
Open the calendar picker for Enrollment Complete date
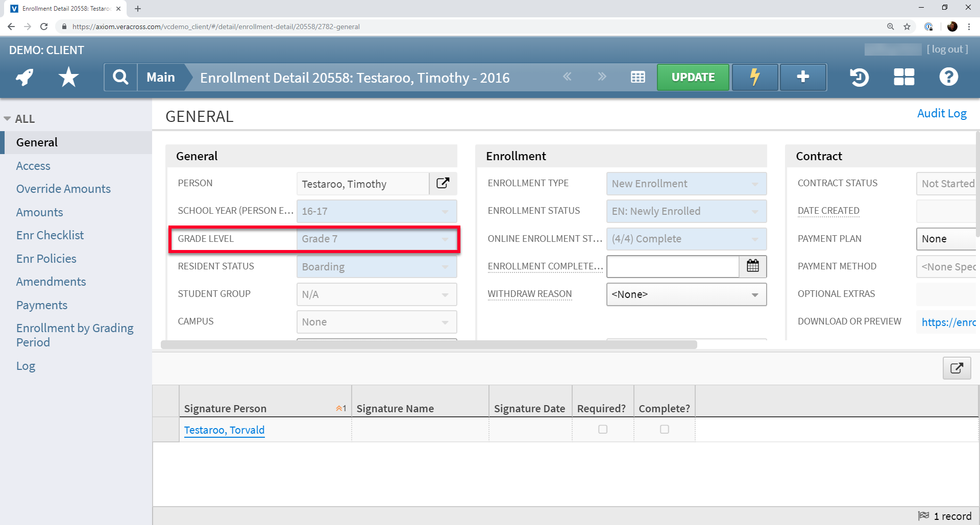click(753, 266)
